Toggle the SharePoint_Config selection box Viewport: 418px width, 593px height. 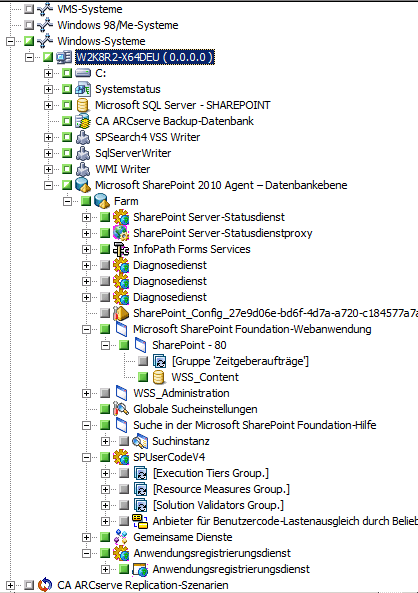pos(105,313)
